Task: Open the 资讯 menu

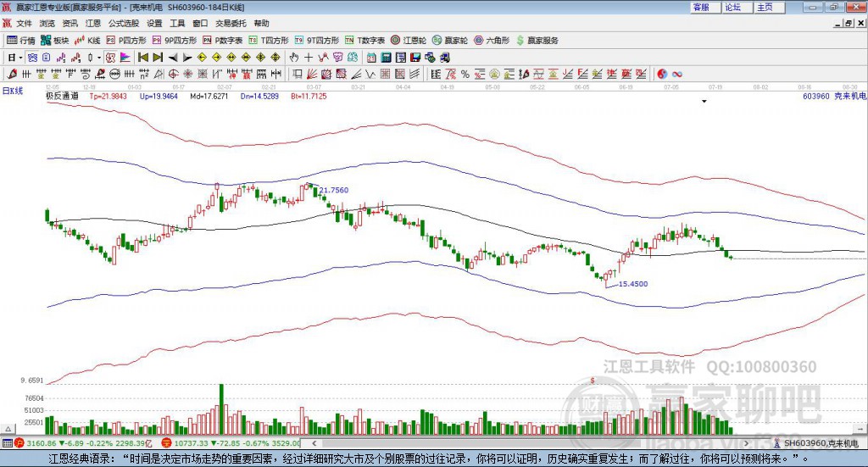Action: coord(70,23)
